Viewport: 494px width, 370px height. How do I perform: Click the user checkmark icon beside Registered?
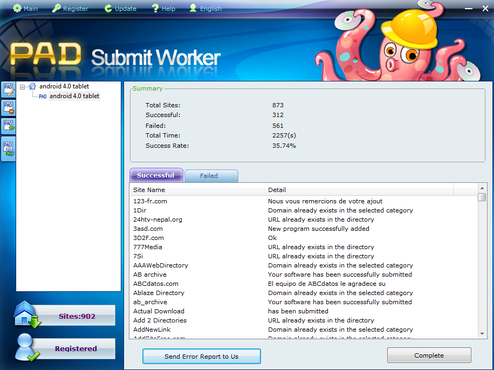(27, 348)
